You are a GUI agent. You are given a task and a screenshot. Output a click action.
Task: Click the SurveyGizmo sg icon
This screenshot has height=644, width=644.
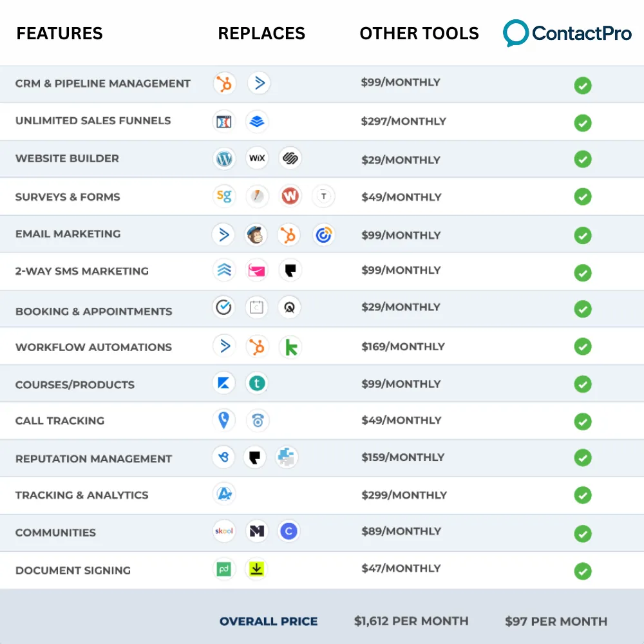click(224, 196)
